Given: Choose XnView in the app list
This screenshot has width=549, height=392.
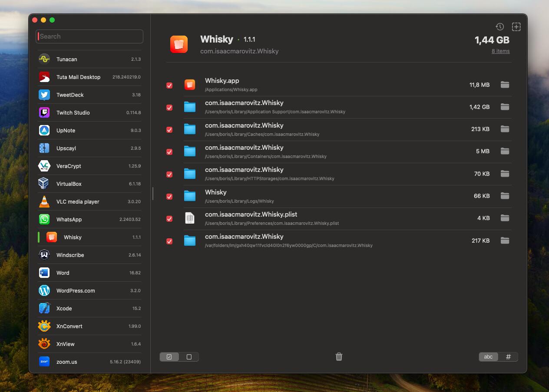Looking at the screenshot, I should pos(89,344).
